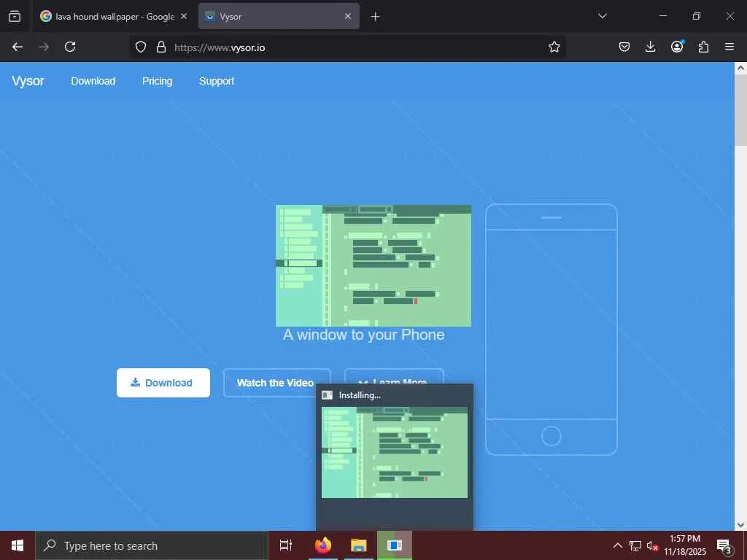Open the Firefox account icon

click(x=677, y=46)
